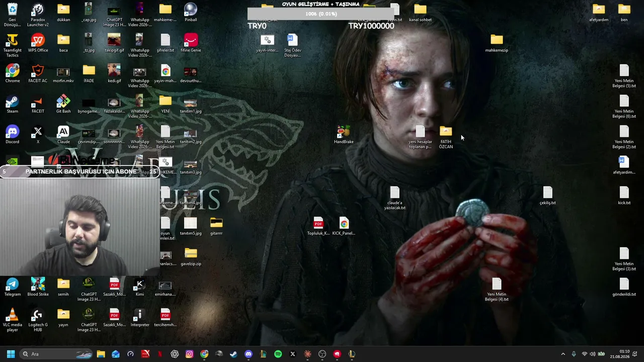644x362 pixels.
Task: Select the dükkan folder
Action: [63, 13]
